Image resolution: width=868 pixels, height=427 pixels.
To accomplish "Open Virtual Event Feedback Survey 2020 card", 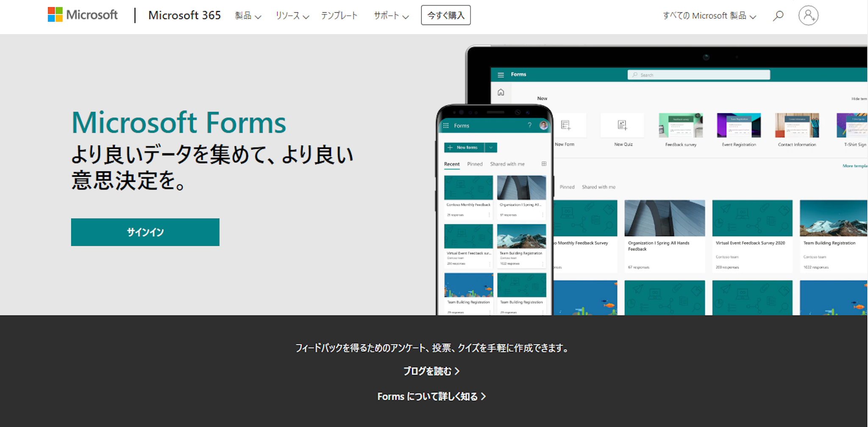I will pyautogui.click(x=752, y=236).
